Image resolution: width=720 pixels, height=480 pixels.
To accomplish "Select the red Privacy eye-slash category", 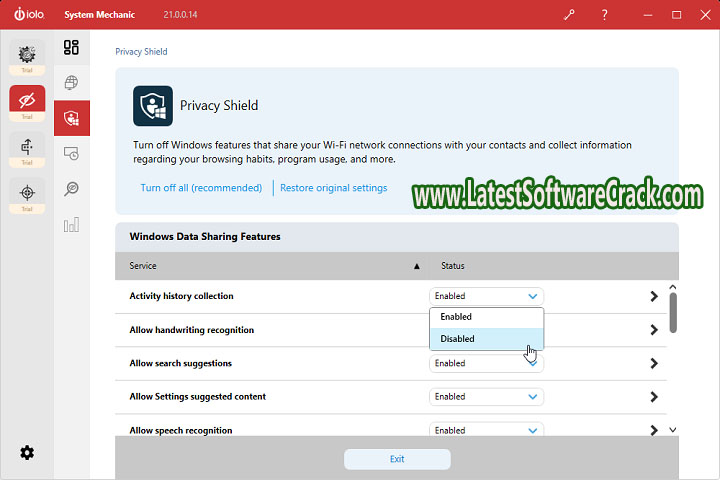I will click(27, 102).
